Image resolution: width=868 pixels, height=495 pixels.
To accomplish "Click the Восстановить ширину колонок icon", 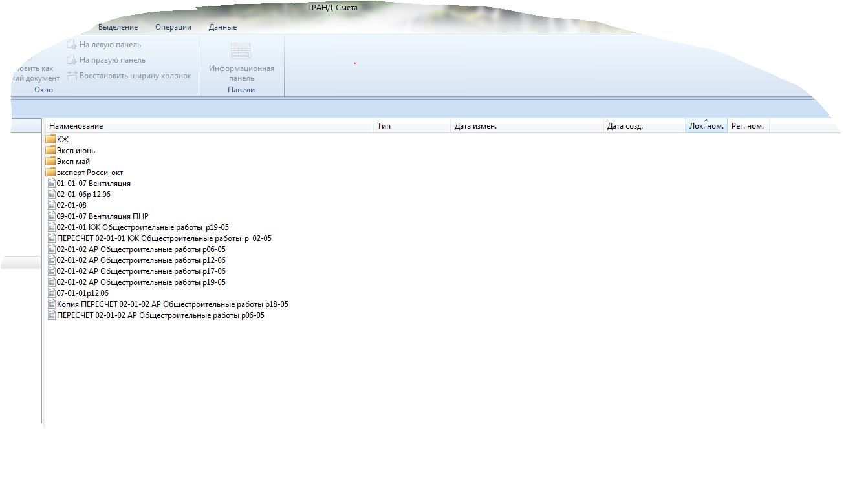I will 72,76.
